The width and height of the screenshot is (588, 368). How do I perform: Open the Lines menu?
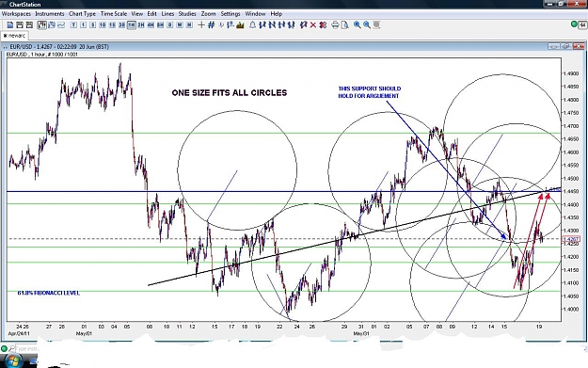[167, 14]
